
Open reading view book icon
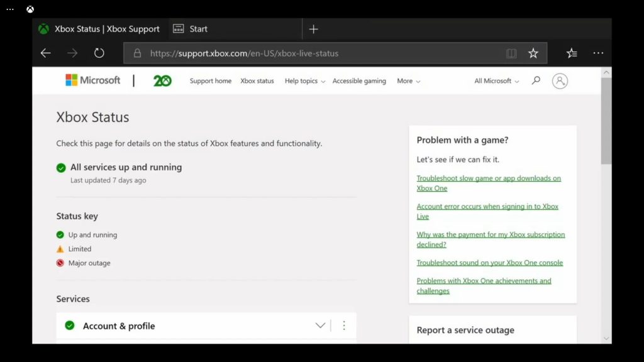(x=511, y=53)
